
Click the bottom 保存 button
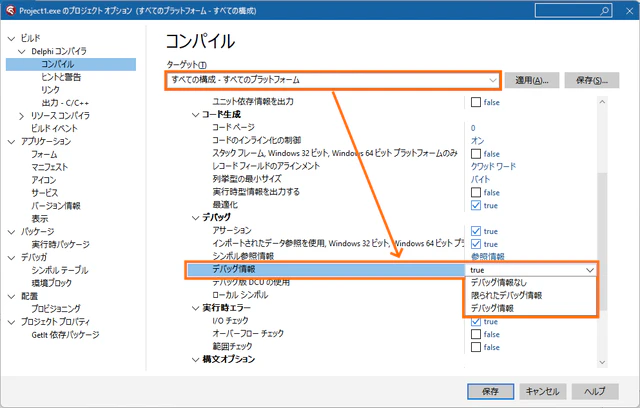[490, 391]
